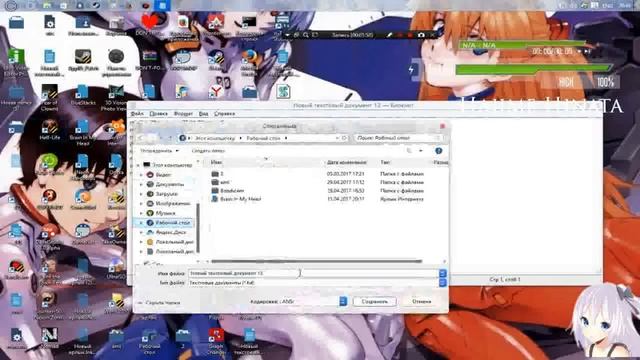Open the Справка menu in Notepad
Viewport: 640px width, 360px height.
[224, 113]
